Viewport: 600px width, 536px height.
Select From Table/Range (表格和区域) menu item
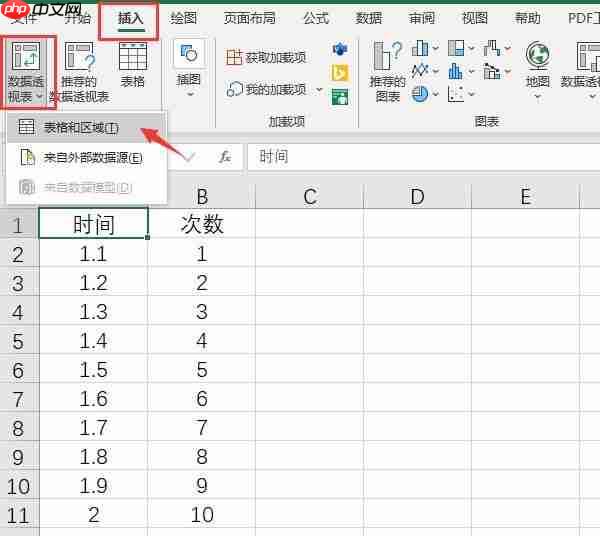click(86, 127)
